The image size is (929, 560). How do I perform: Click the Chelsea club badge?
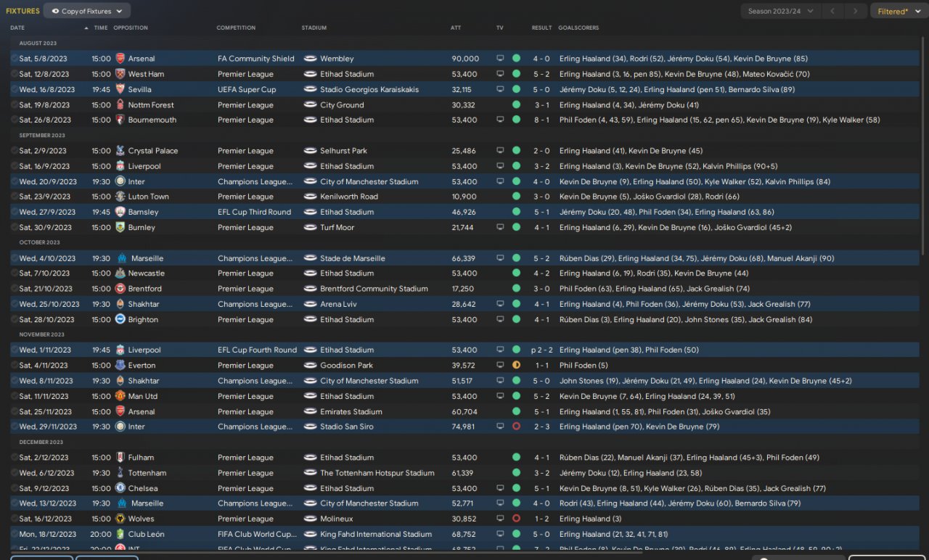pos(120,489)
